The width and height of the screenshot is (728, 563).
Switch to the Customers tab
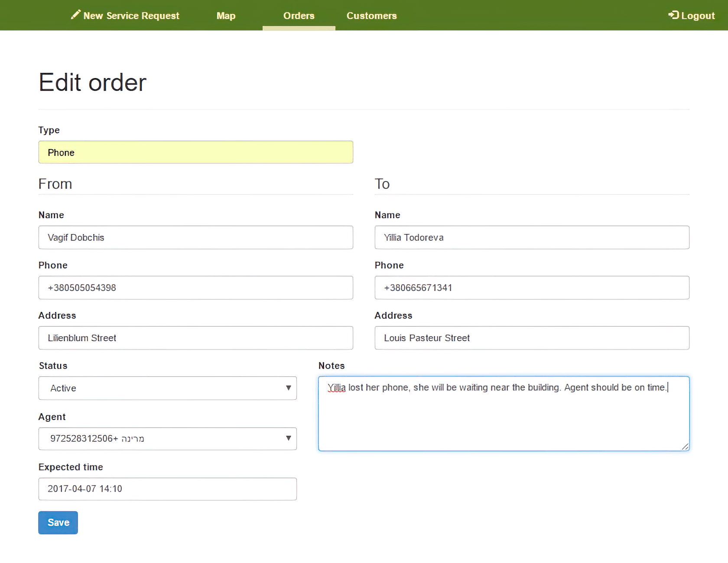pos(371,16)
